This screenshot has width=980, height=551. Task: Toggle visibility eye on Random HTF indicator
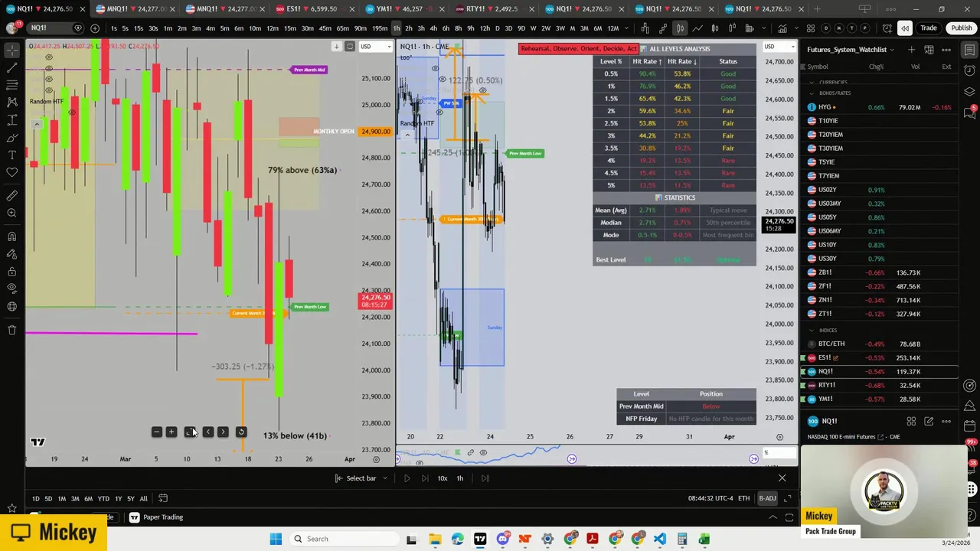click(72, 112)
